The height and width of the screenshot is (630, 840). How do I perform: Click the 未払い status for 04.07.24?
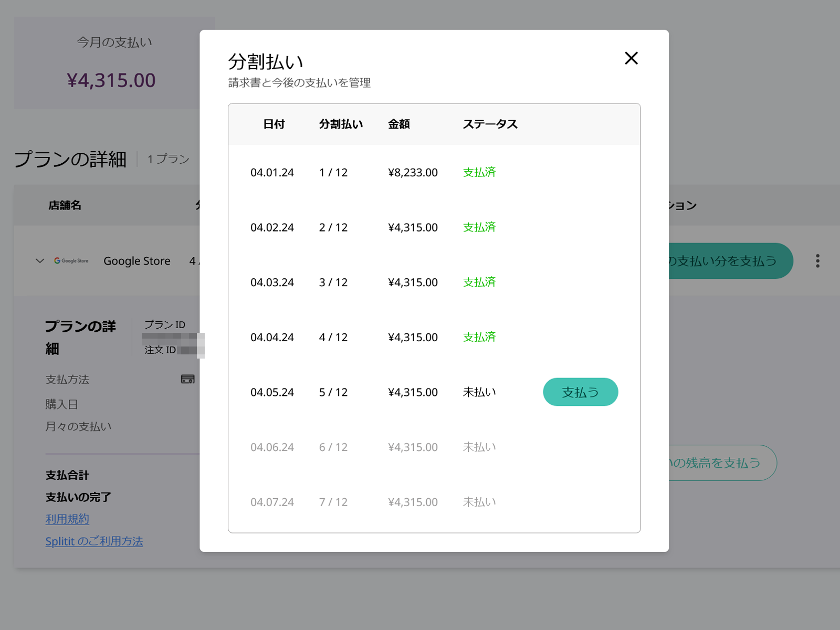click(x=479, y=502)
